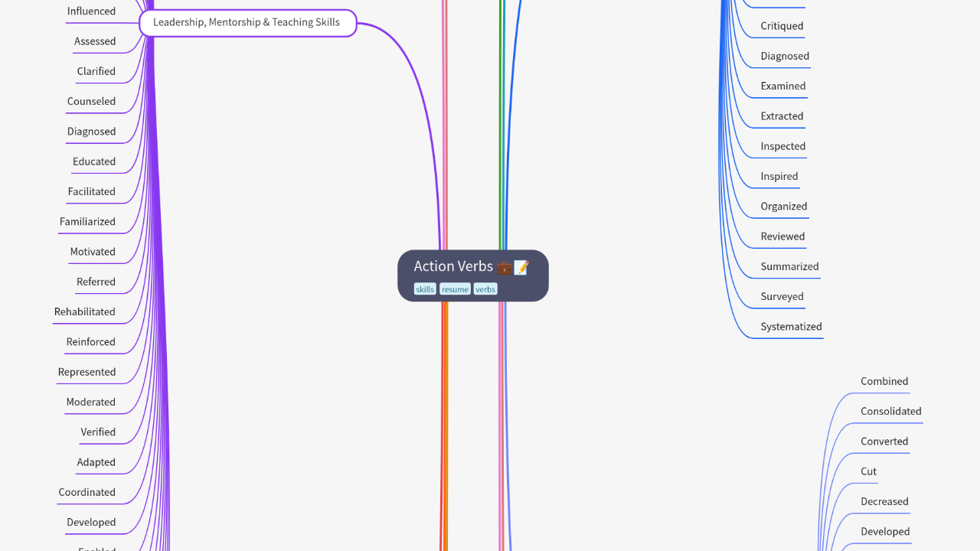This screenshot has height=551, width=980.
Task: Select the Extracted node
Action: pyautogui.click(x=782, y=116)
